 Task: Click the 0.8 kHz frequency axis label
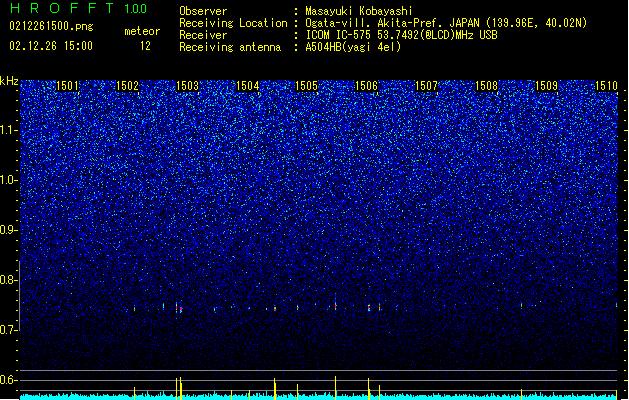[9, 280]
